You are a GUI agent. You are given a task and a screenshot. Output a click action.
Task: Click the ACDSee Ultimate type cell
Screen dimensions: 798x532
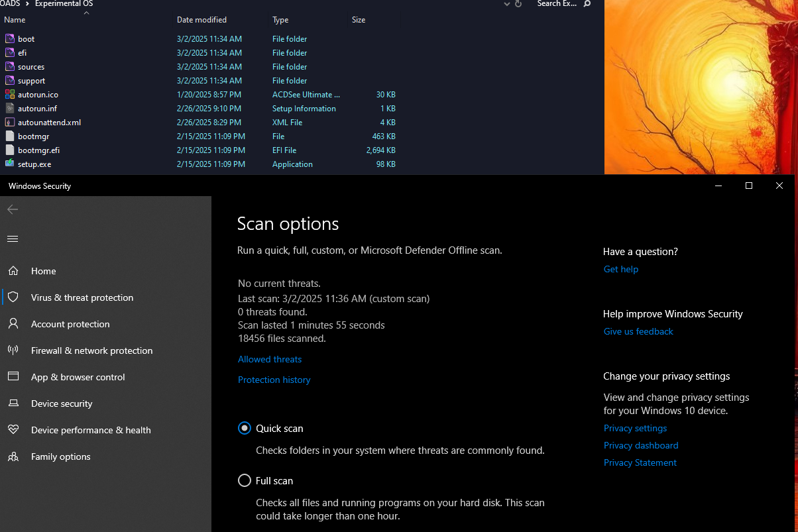pos(306,95)
